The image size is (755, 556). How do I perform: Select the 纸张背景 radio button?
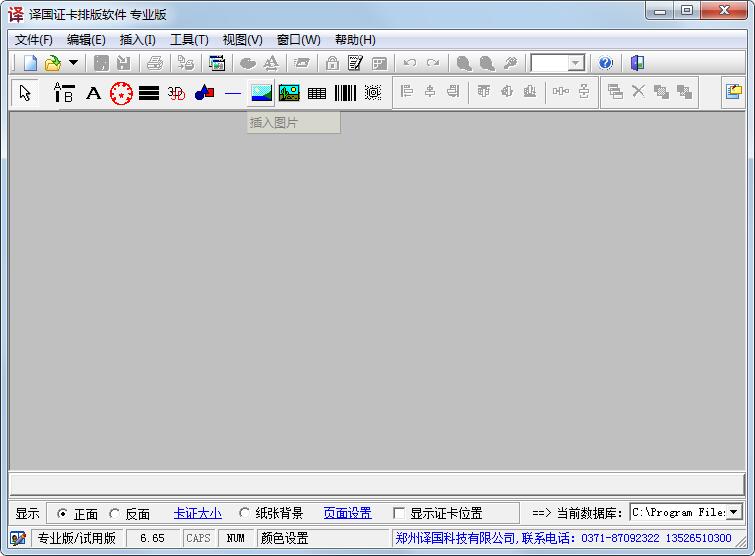(245, 513)
